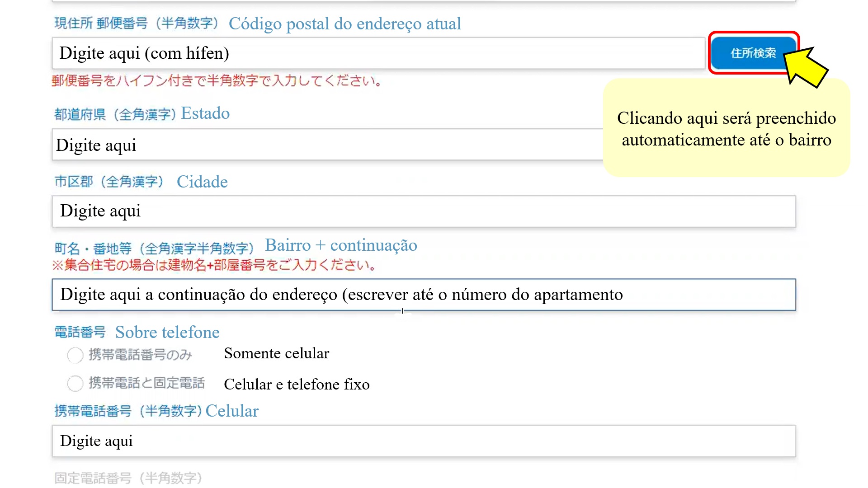
Task: Click the Cidade city input field
Action: [423, 211]
